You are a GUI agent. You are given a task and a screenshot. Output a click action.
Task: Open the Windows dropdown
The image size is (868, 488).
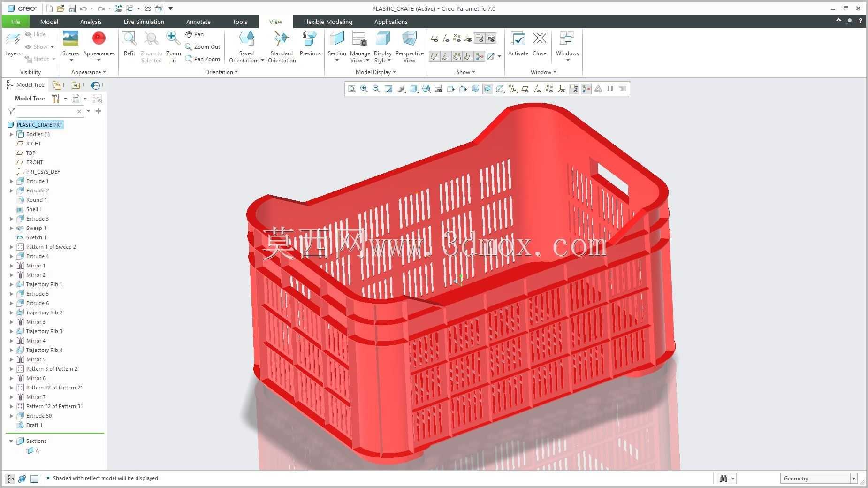567,46
